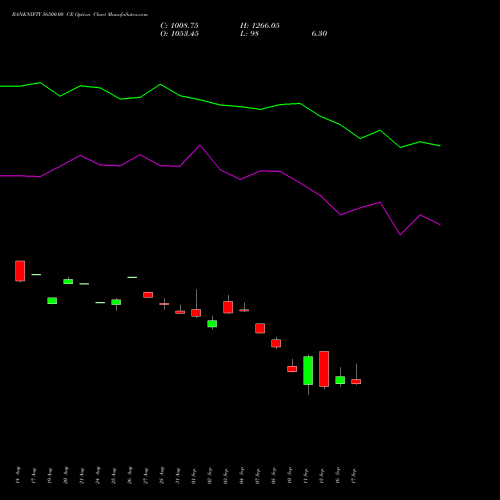Click the 01 Sep date label
The height and width of the screenshot is (500, 500).
pyautogui.click(x=194, y=475)
